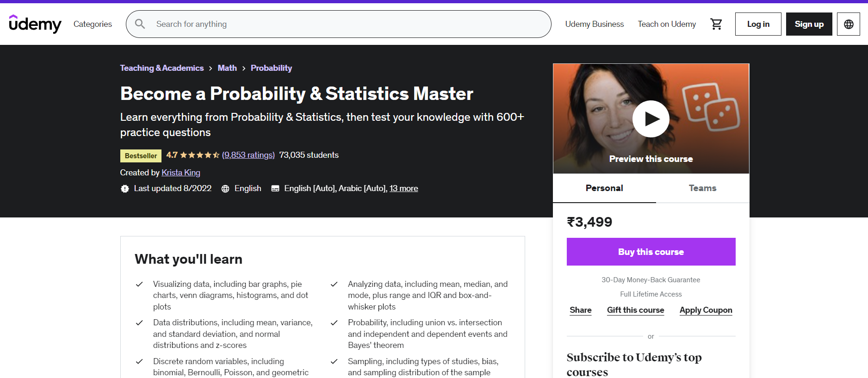Viewport: 868px width, 378px height.
Task: Click the globe icon beside English
Action: [225, 189]
